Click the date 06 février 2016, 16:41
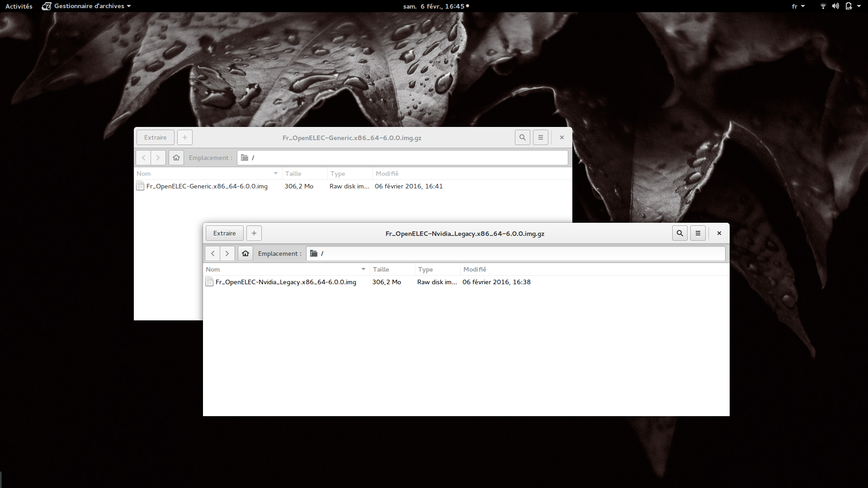The width and height of the screenshot is (868, 488). click(409, 186)
